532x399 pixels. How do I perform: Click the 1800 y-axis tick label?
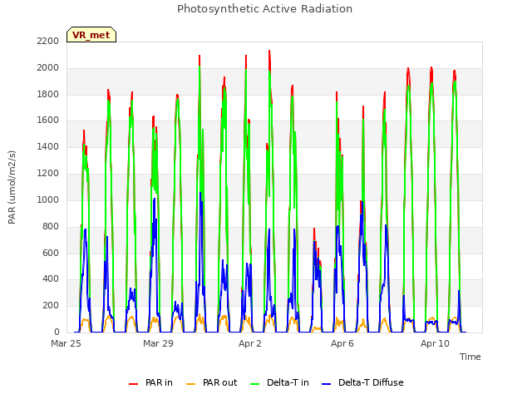click(48, 94)
